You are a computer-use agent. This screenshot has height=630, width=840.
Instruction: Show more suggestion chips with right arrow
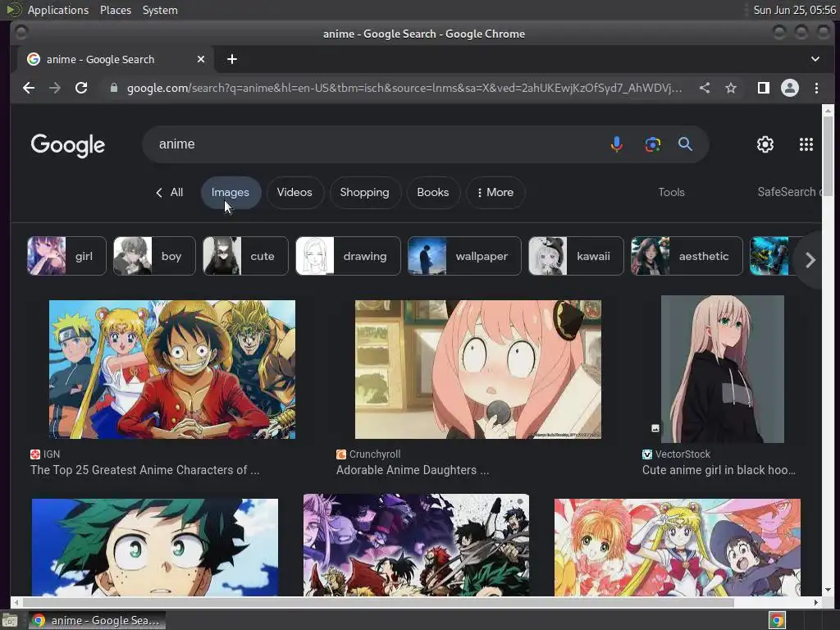810,260
